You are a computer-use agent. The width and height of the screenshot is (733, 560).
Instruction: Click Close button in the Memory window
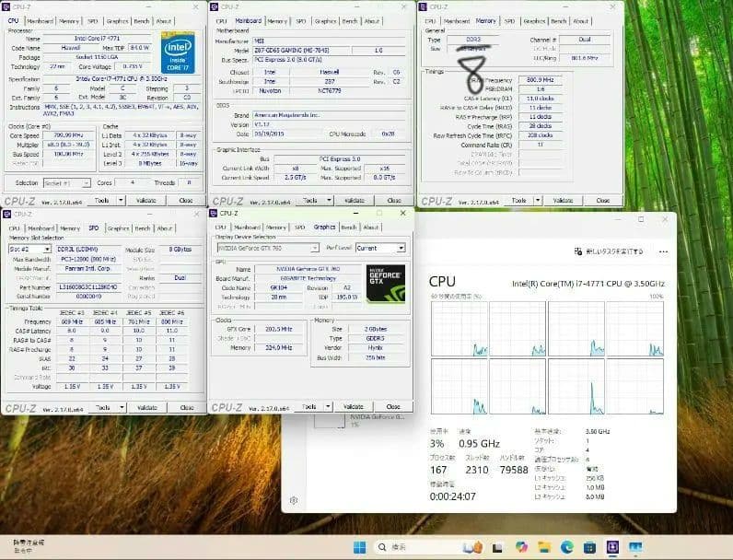(603, 201)
